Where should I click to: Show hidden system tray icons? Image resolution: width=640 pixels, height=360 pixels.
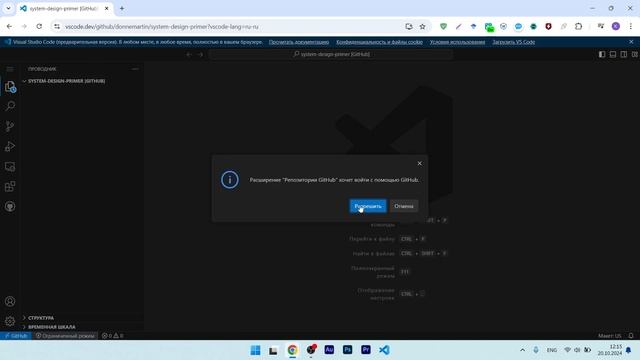[x=522, y=350]
